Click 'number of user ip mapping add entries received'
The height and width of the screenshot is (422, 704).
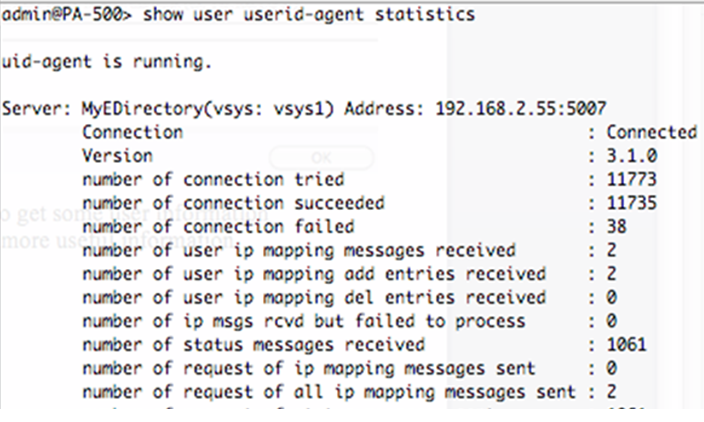pos(314,274)
